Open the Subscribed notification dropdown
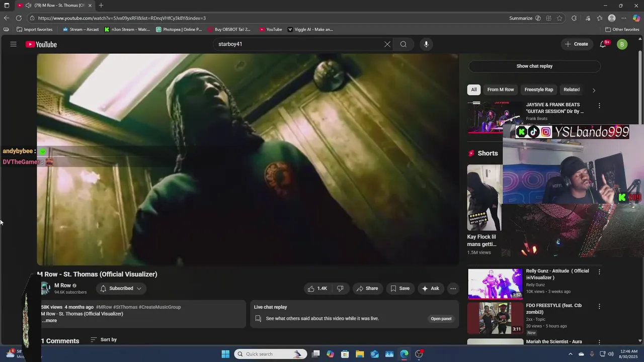Image resolution: width=644 pixels, height=362 pixels. [x=121, y=289]
